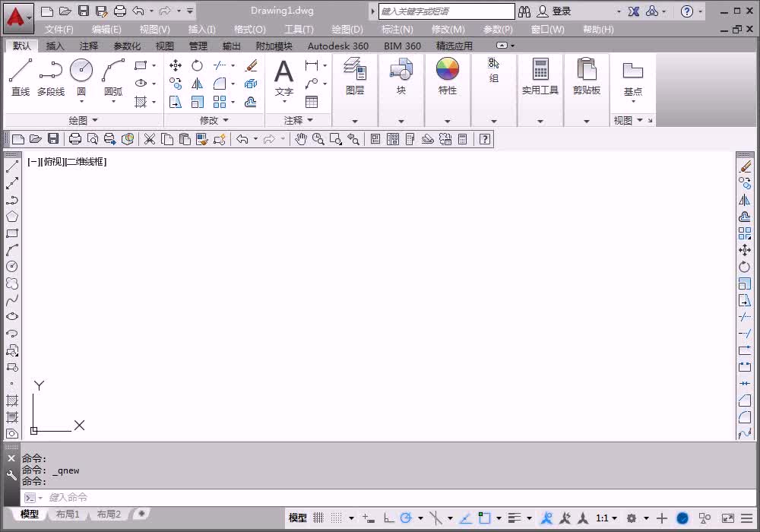Viewport: 760px width, 532px height.
Task: Select the 圆 circle tool
Action: (81, 77)
